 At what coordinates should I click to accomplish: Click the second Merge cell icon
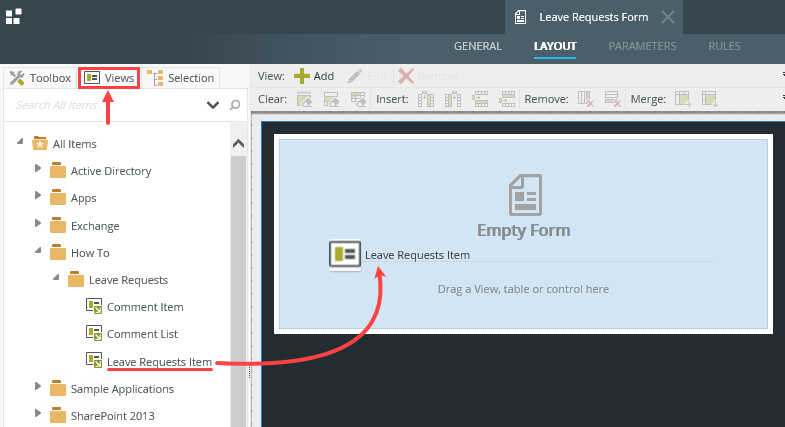710,99
